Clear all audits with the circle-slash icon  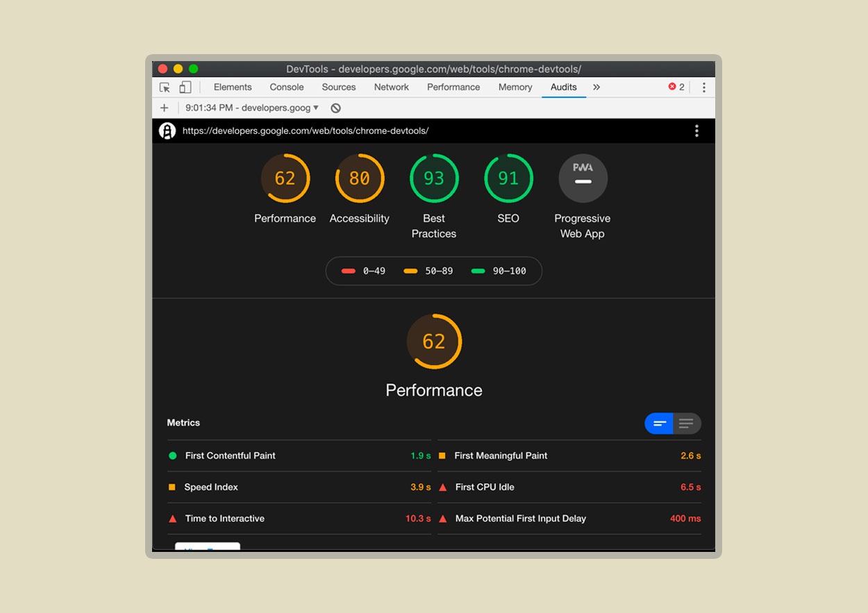point(335,108)
